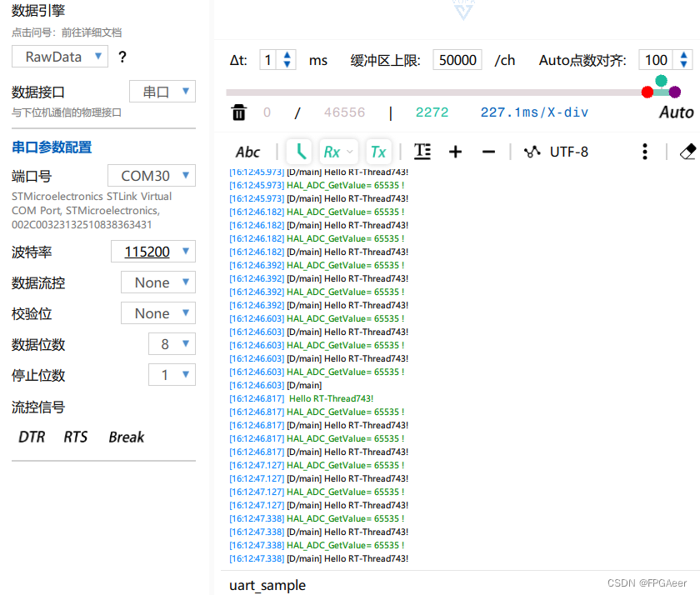Open the COM30 port selector dropdown
Viewport: 700px width, 595px height.
[x=152, y=176]
